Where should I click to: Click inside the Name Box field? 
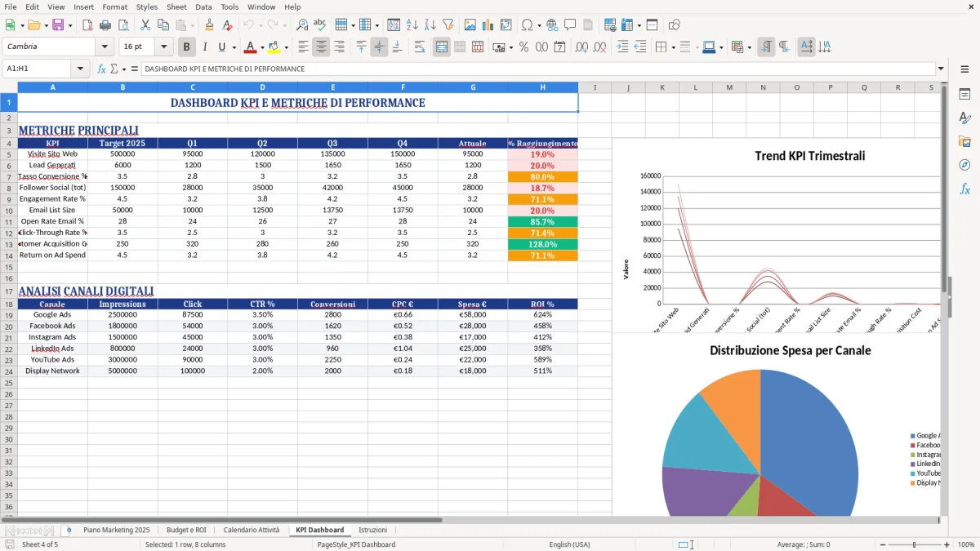pos(37,69)
